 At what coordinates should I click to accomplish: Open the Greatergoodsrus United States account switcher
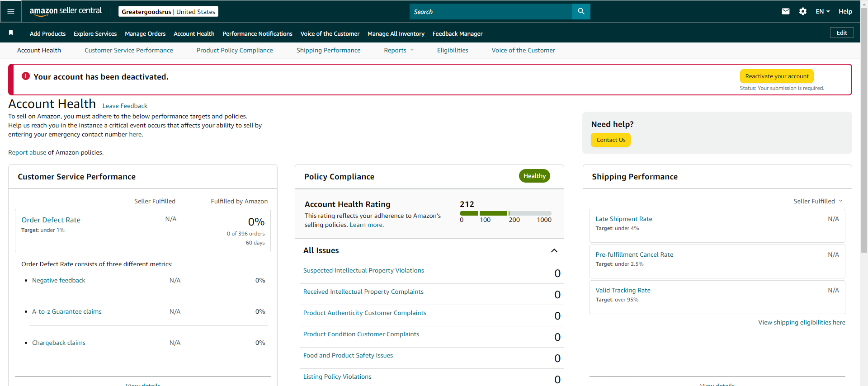pyautogui.click(x=168, y=11)
